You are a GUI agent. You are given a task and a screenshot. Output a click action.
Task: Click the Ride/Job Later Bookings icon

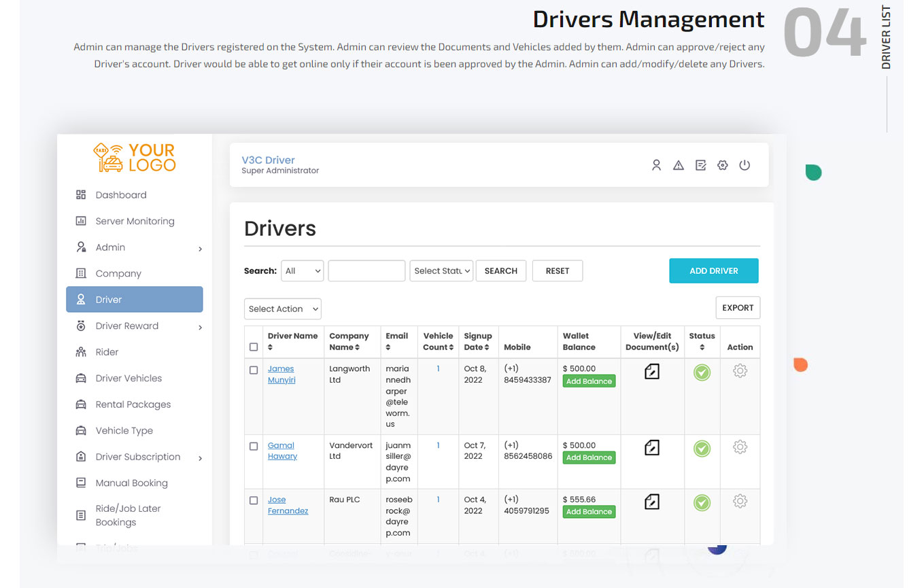click(81, 515)
